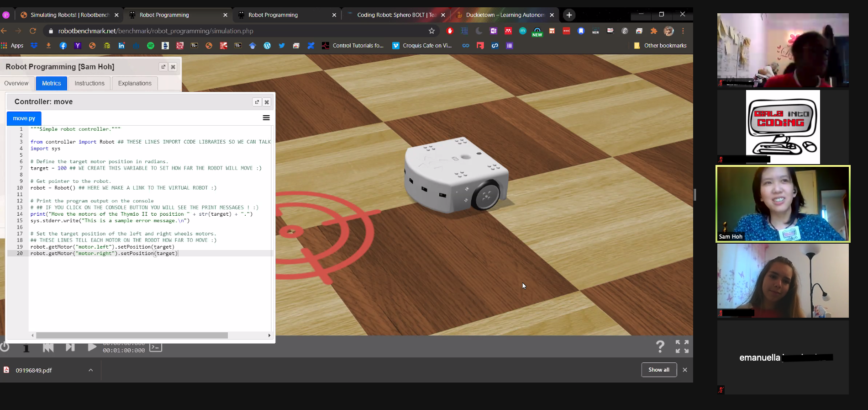Expand options for 09196849.pdf download
Image resolution: width=868 pixels, height=410 pixels.
(x=91, y=370)
